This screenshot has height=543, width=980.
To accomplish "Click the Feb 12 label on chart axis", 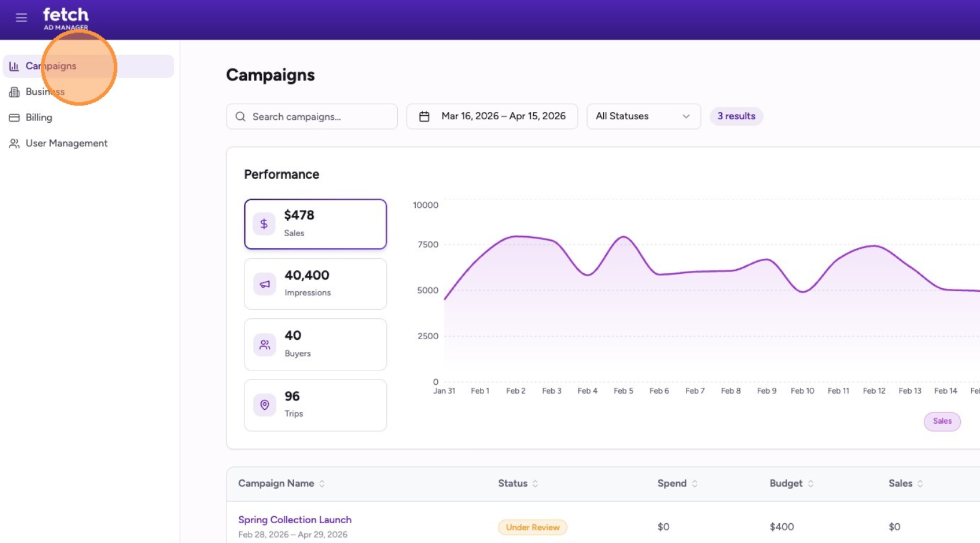I will pos(874,391).
